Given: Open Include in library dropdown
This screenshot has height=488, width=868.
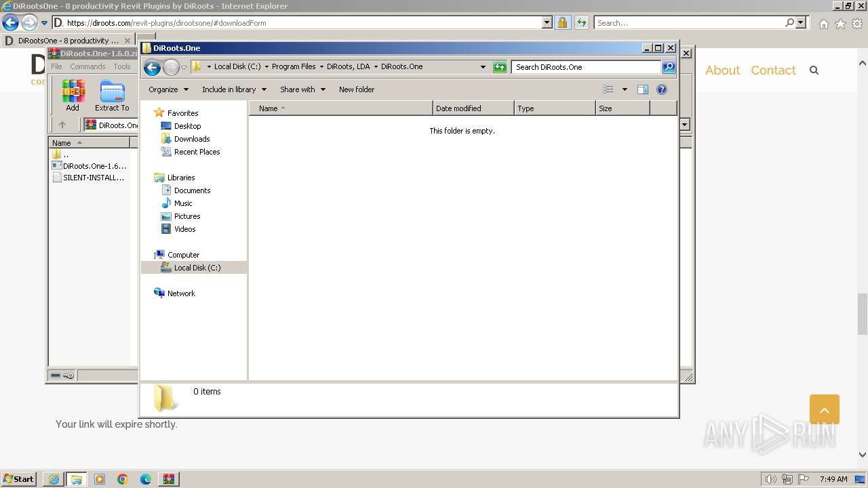Looking at the screenshot, I should coord(234,89).
